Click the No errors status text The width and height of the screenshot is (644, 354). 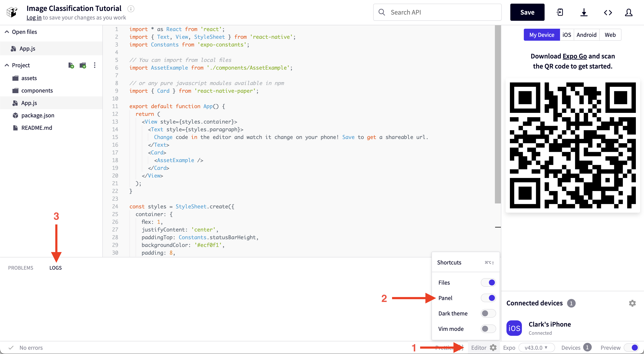point(31,348)
